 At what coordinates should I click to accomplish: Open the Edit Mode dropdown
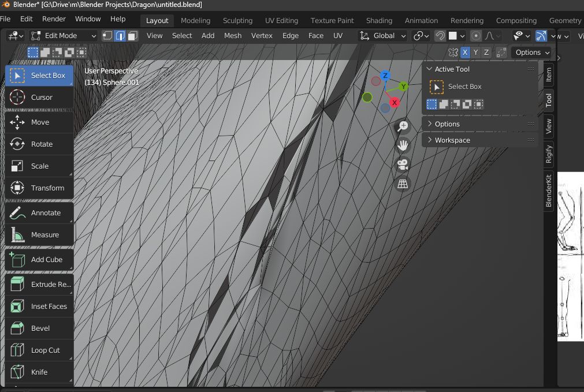pyautogui.click(x=63, y=36)
